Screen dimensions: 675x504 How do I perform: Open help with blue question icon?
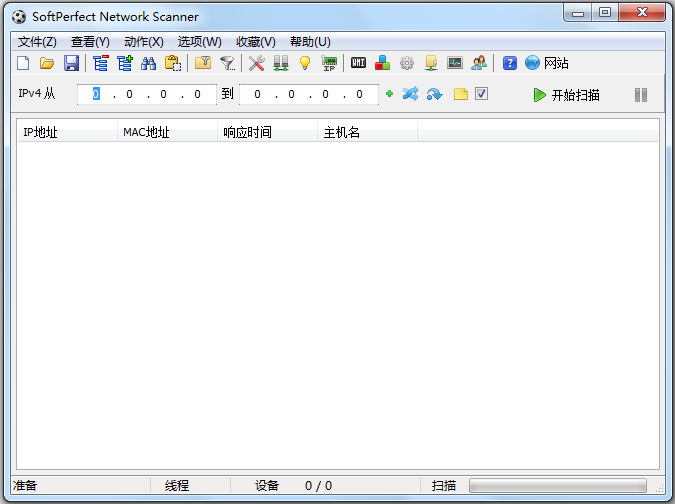coord(510,63)
